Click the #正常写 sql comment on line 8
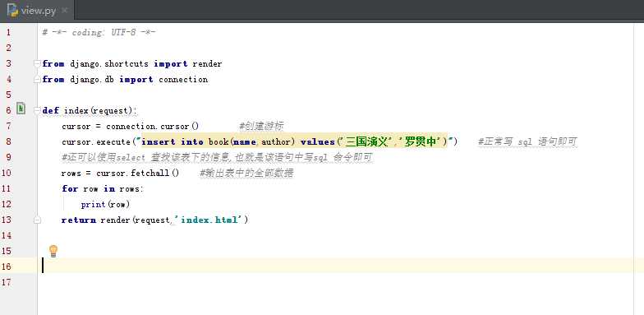 527,141
